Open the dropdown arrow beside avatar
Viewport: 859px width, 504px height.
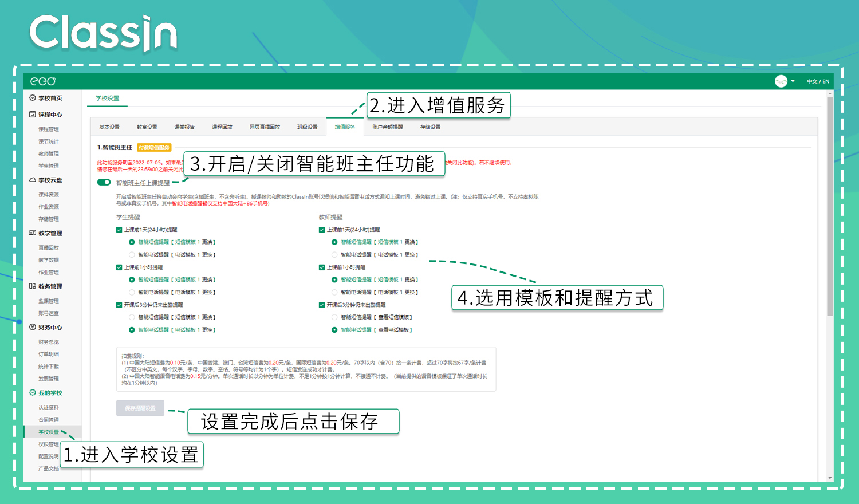point(793,81)
